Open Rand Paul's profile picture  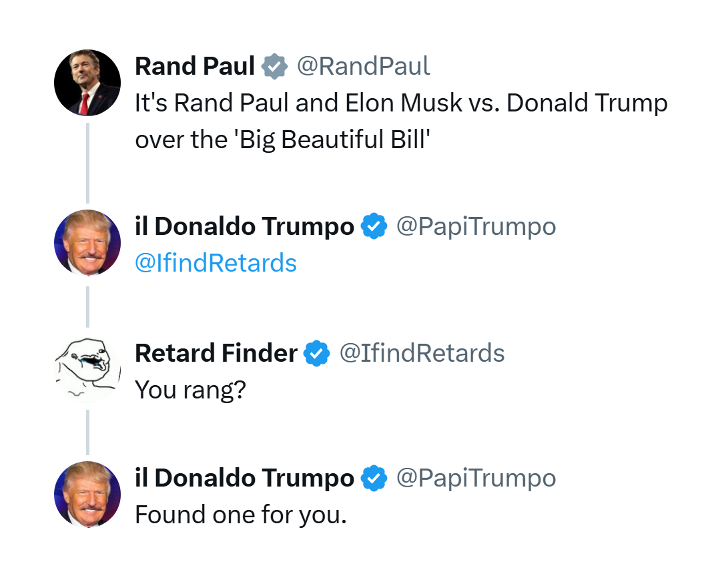(x=87, y=83)
